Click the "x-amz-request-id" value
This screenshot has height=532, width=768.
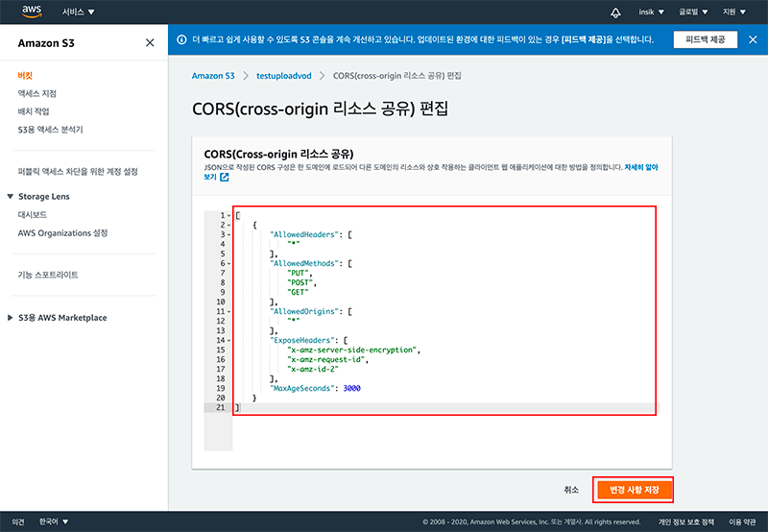325,359
